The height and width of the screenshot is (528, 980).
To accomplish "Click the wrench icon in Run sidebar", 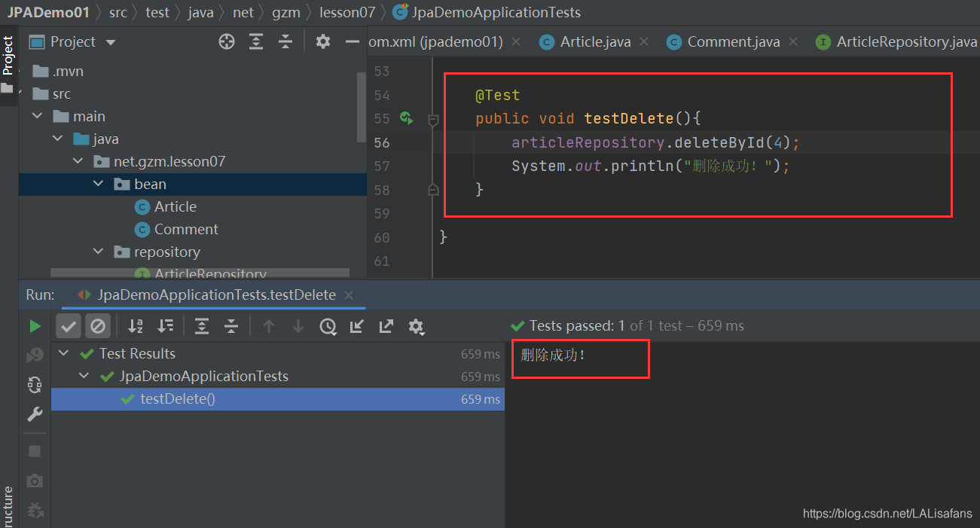I will pos(35,414).
